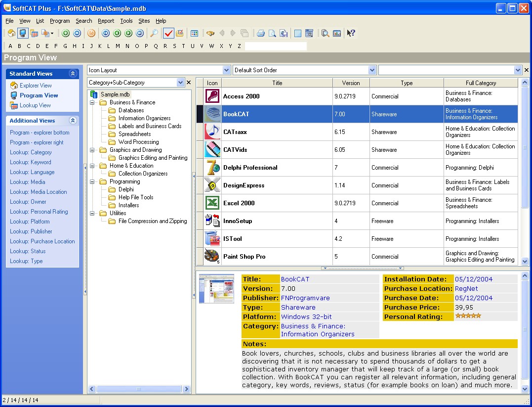Open the empty filter dropdown at top right
Viewport: 532px width, 407px height.
(518, 70)
